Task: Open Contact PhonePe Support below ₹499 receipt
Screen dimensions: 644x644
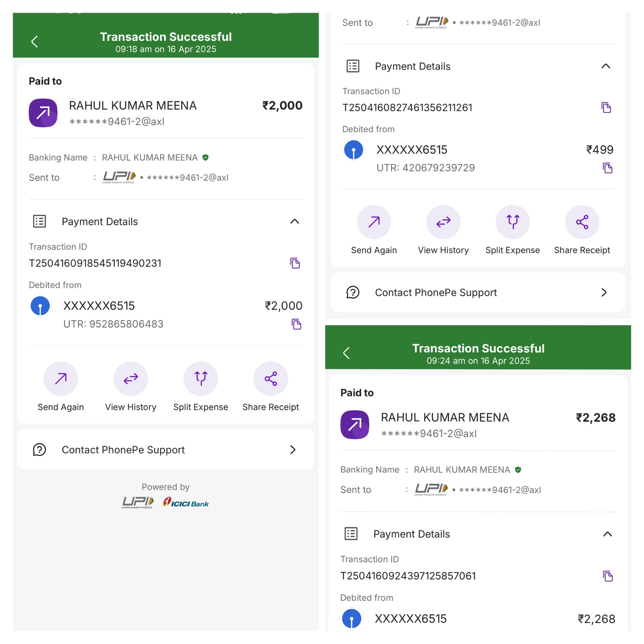Action: (x=478, y=293)
